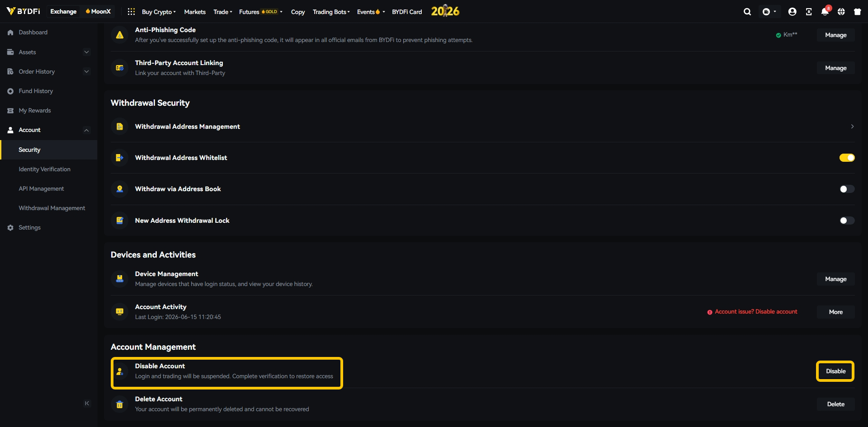Expand the Assets submenu chevron
This screenshot has width=868, height=427.
86,52
